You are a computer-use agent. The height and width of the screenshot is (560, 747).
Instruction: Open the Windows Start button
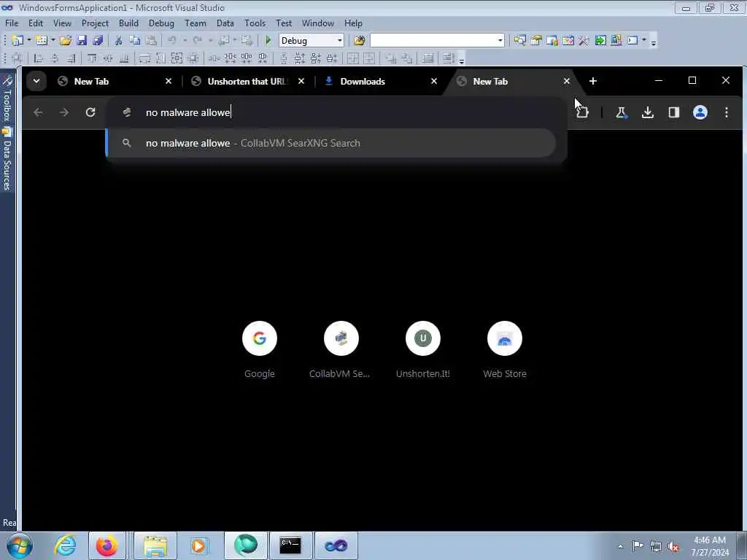click(x=20, y=545)
